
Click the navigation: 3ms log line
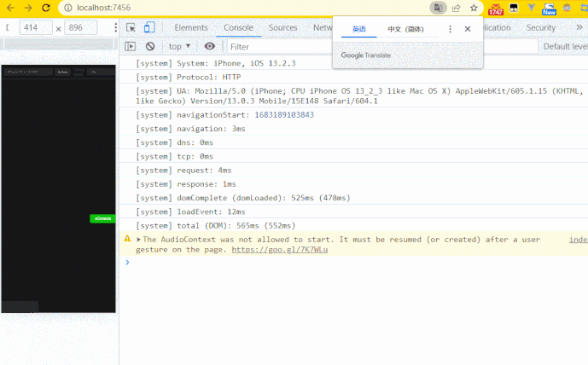(x=190, y=129)
